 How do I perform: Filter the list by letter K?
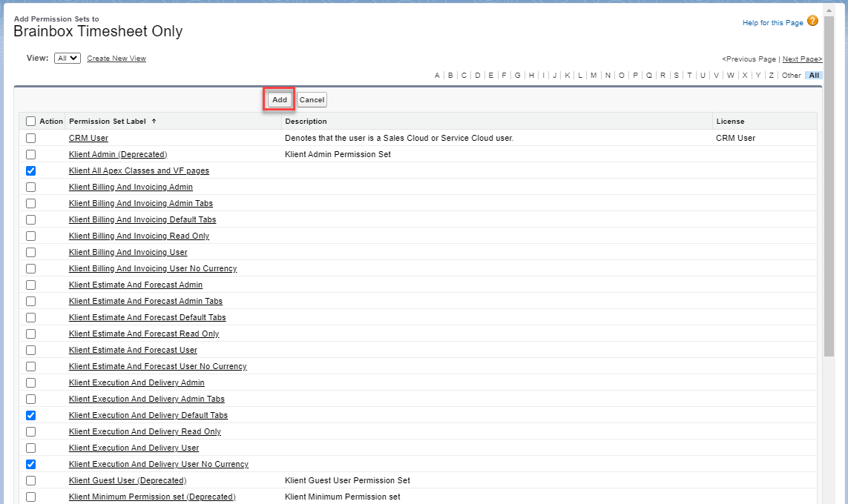point(567,75)
